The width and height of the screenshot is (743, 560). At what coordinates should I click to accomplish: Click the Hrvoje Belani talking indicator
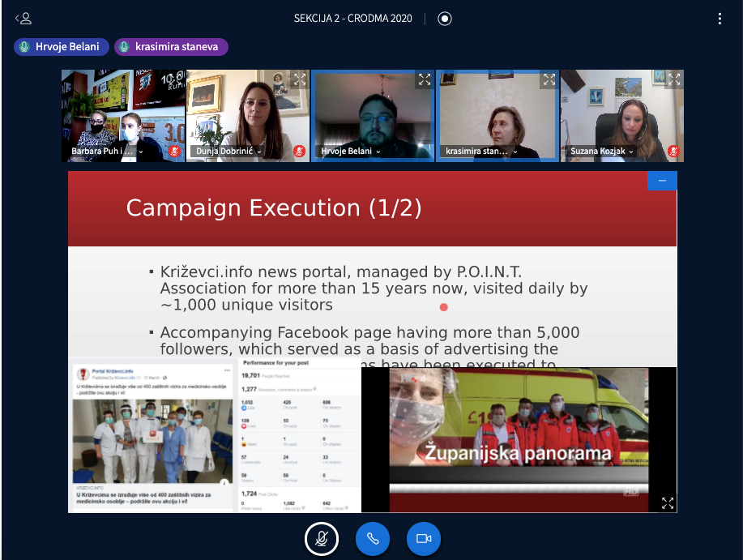(60, 47)
